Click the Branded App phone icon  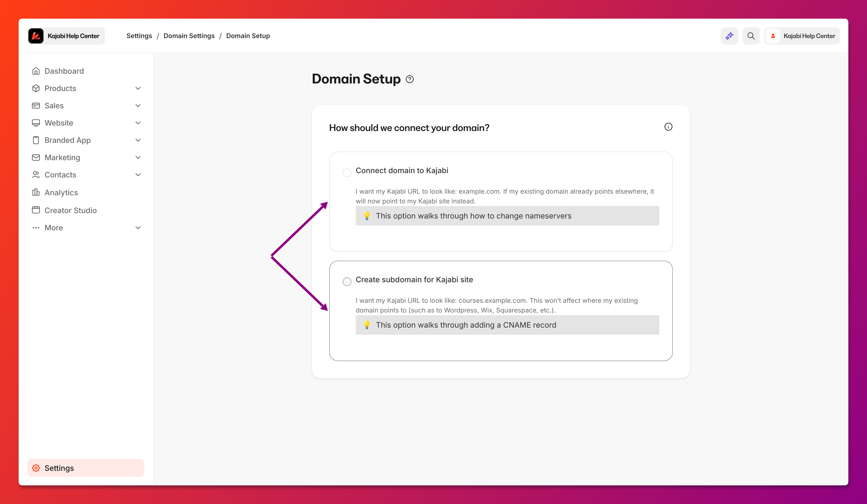point(36,140)
